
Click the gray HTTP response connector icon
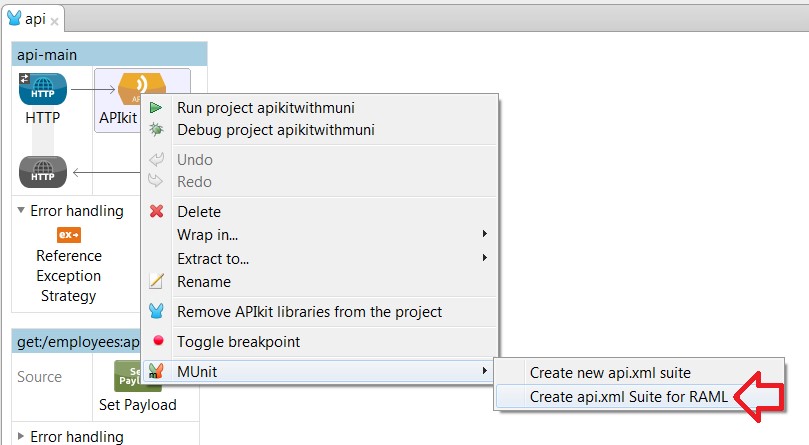click(42, 173)
